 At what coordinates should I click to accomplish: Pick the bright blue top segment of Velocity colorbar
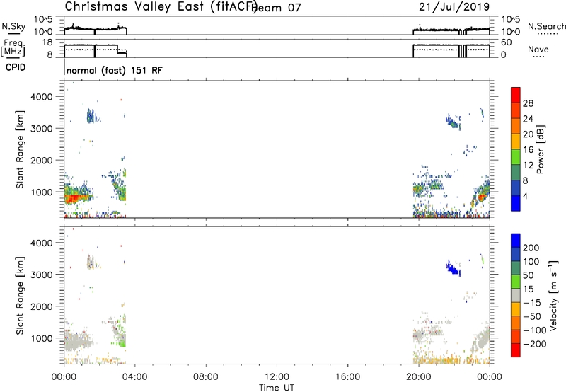tap(516, 241)
